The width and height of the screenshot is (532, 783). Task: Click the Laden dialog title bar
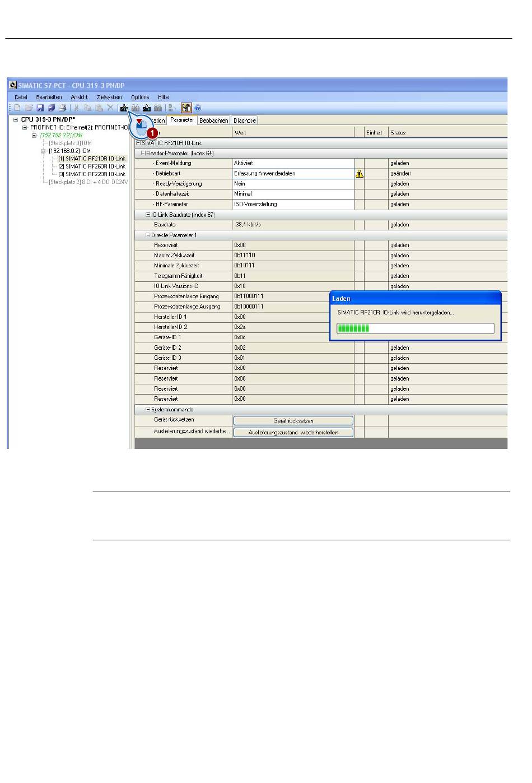point(416,299)
